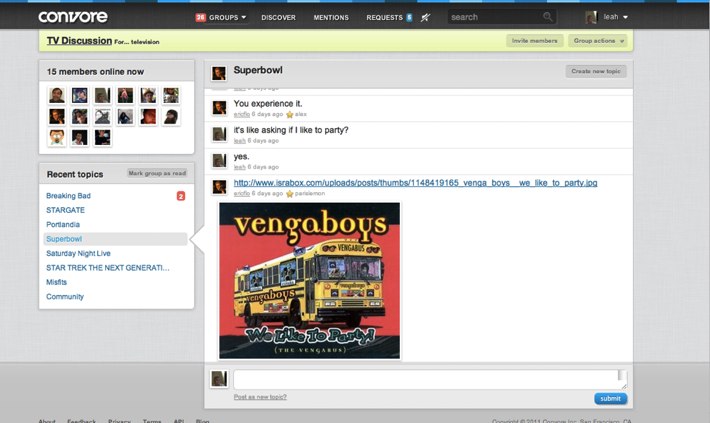Focus the search input field
Viewport: 710px width, 423px height.
pyautogui.click(x=494, y=17)
